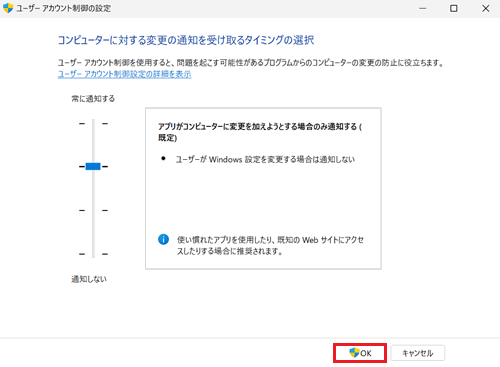Click text ユーザーが Windows 設定を変更する場合は通知しない
Screen dimensions: 500x367
point(265,159)
